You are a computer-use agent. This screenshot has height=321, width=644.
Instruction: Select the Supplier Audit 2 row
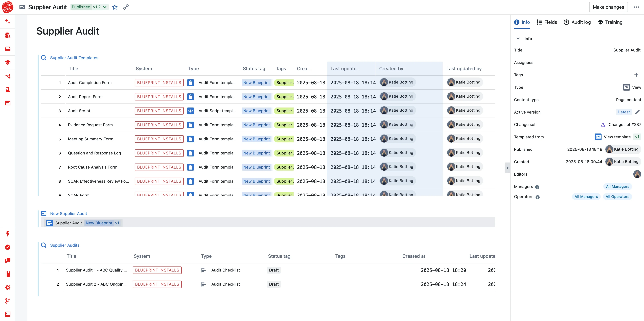96,284
